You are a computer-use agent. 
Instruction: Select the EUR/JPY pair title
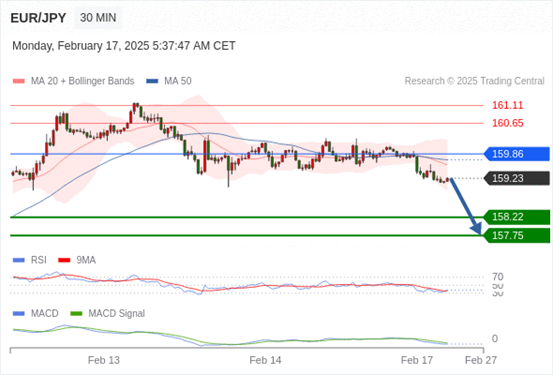click(x=38, y=18)
